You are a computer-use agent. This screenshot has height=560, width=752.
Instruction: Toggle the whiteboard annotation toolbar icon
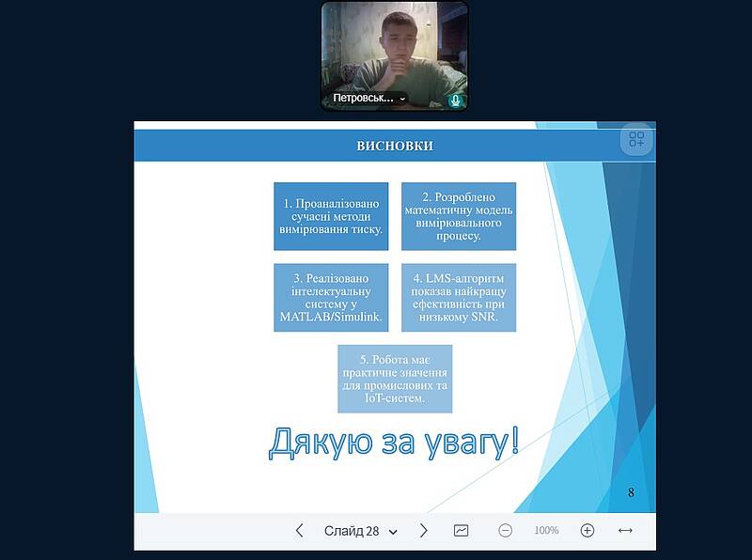(461, 531)
